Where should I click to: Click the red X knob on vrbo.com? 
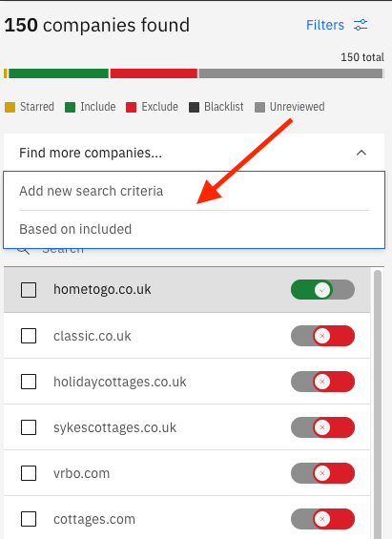click(322, 473)
